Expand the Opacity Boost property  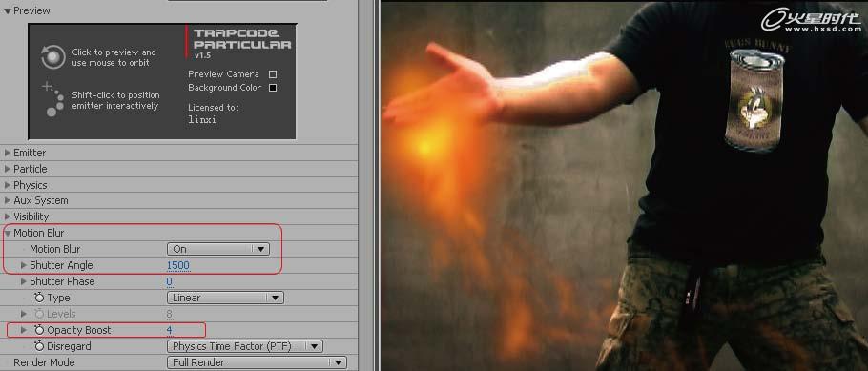coord(24,330)
